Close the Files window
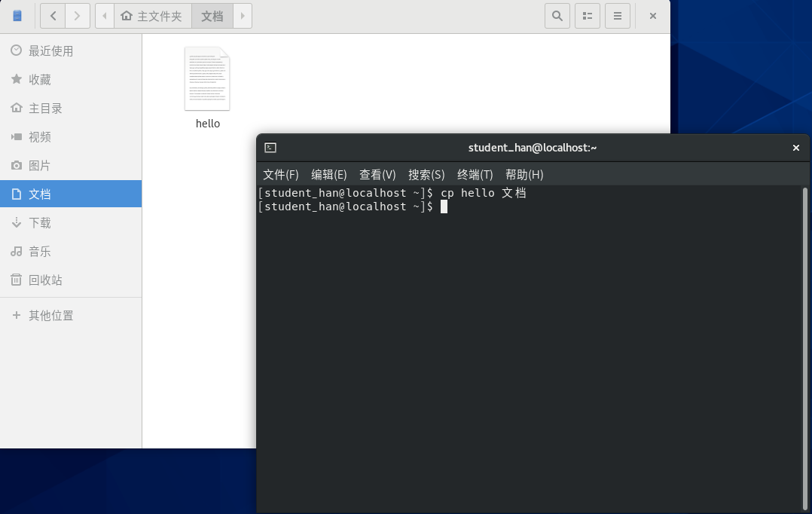 tap(653, 16)
